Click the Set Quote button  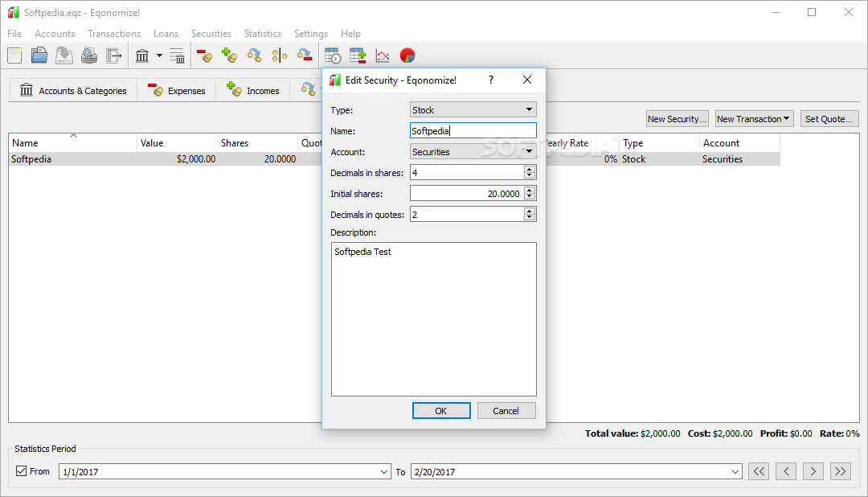[x=829, y=119]
